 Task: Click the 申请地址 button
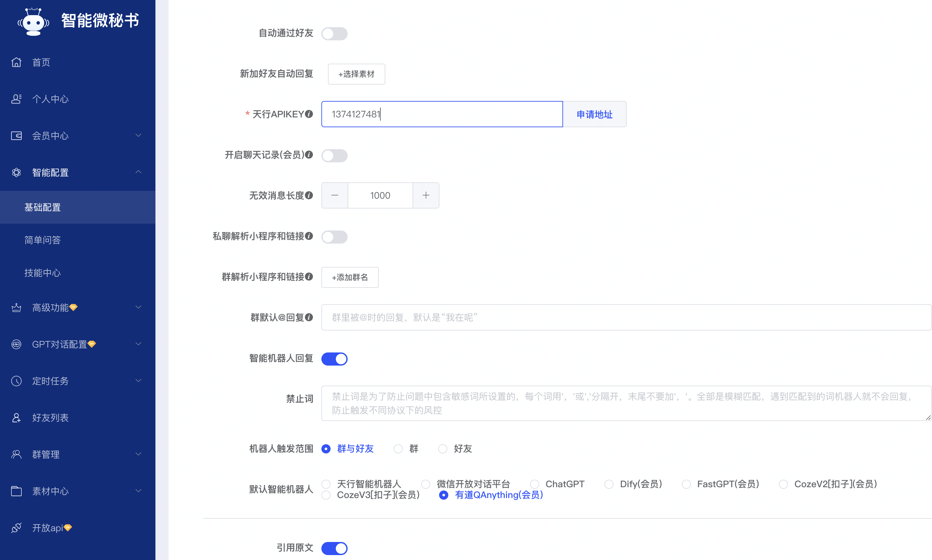(594, 114)
